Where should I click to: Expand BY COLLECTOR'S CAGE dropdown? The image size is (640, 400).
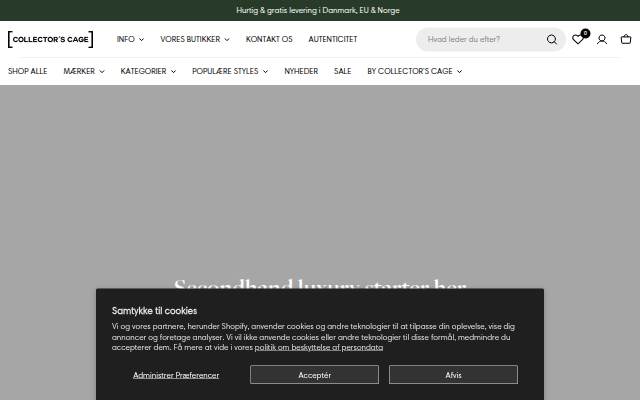pyautogui.click(x=414, y=71)
